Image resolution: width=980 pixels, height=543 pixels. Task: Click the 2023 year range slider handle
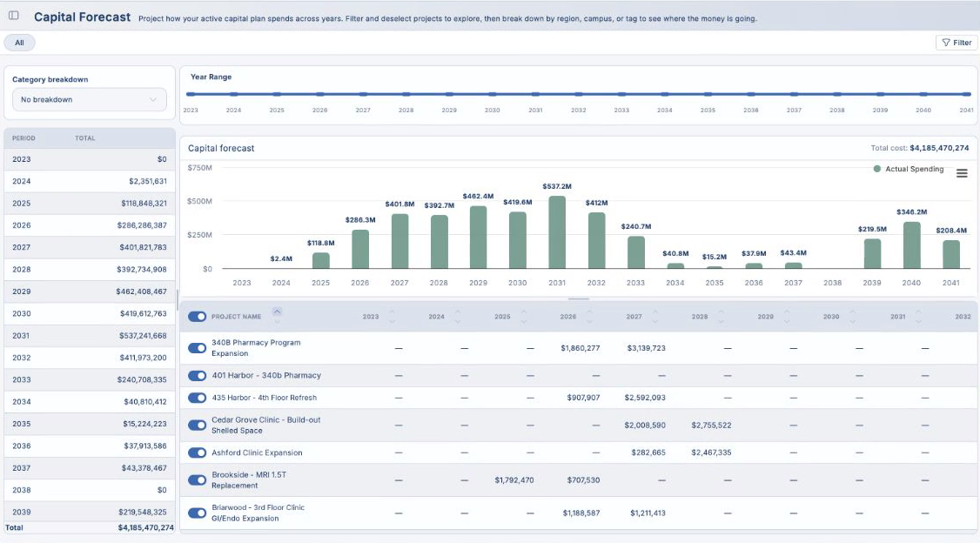point(191,94)
